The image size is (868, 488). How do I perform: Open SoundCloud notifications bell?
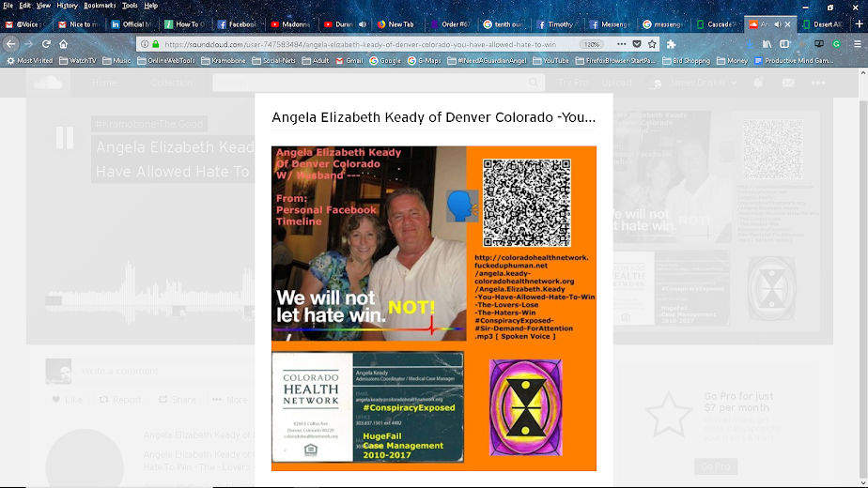point(758,83)
